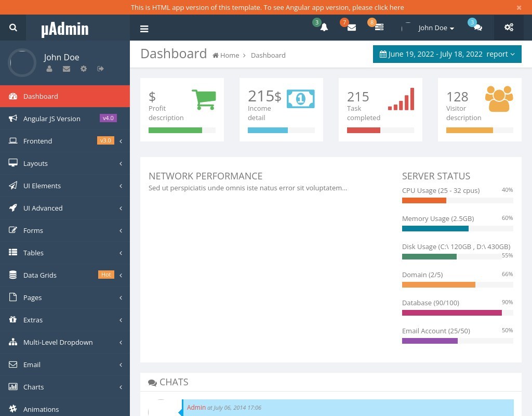
Task: Click the laptop icon beside Frontend
Action: coord(13,140)
